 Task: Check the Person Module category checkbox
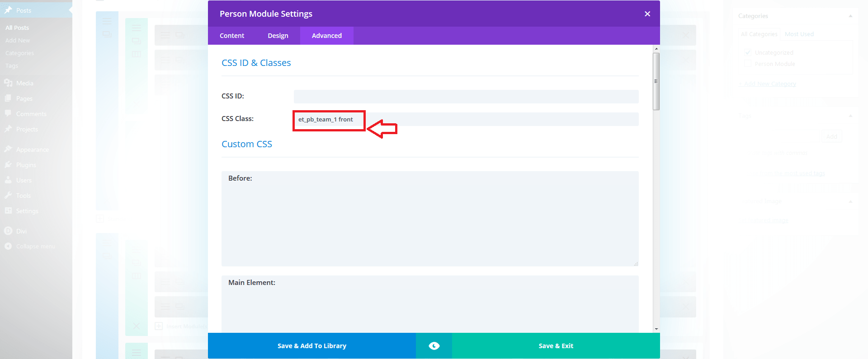click(x=748, y=64)
